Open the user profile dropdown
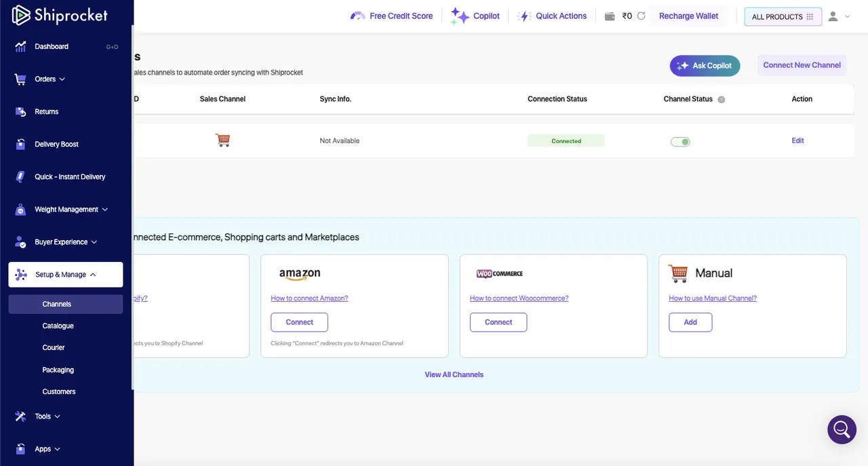 pyautogui.click(x=838, y=16)
